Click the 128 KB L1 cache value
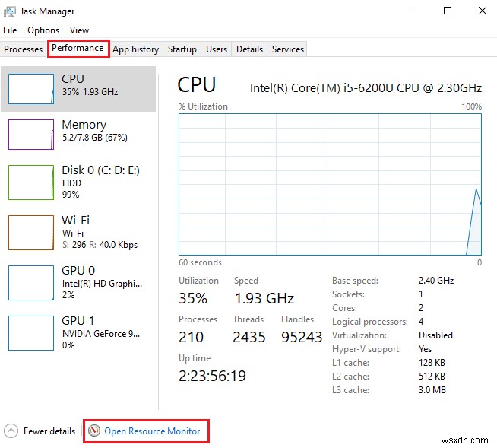 [432, 363]
